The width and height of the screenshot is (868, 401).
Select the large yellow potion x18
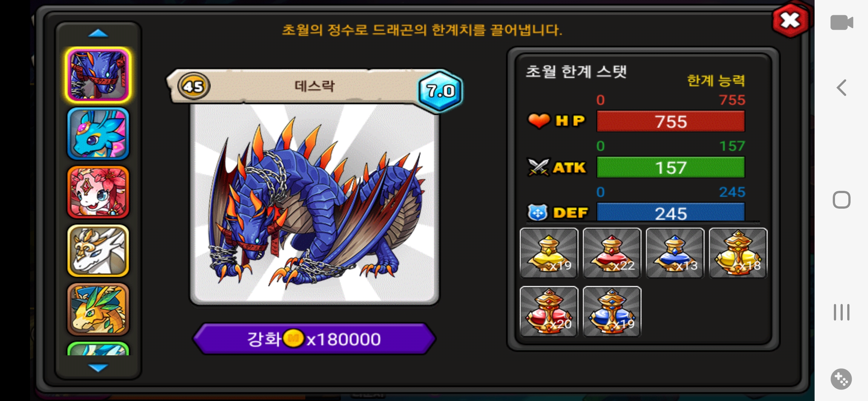tap(738, 253)
